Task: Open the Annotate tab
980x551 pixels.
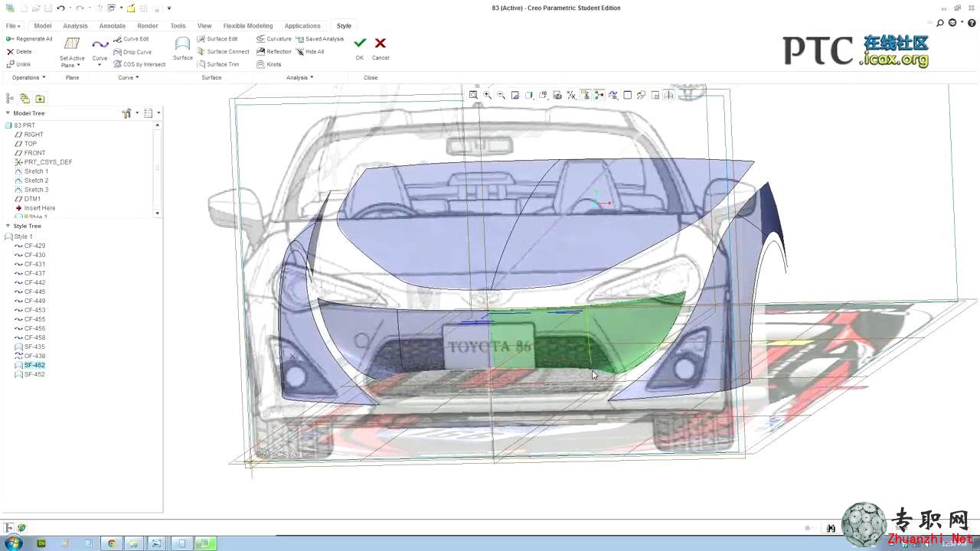Action: 113,26
